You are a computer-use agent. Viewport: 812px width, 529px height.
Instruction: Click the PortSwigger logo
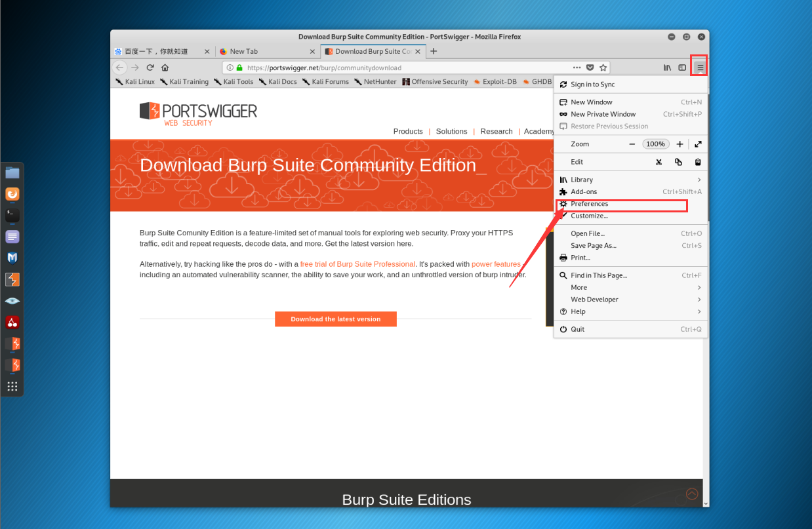[198, 113]
